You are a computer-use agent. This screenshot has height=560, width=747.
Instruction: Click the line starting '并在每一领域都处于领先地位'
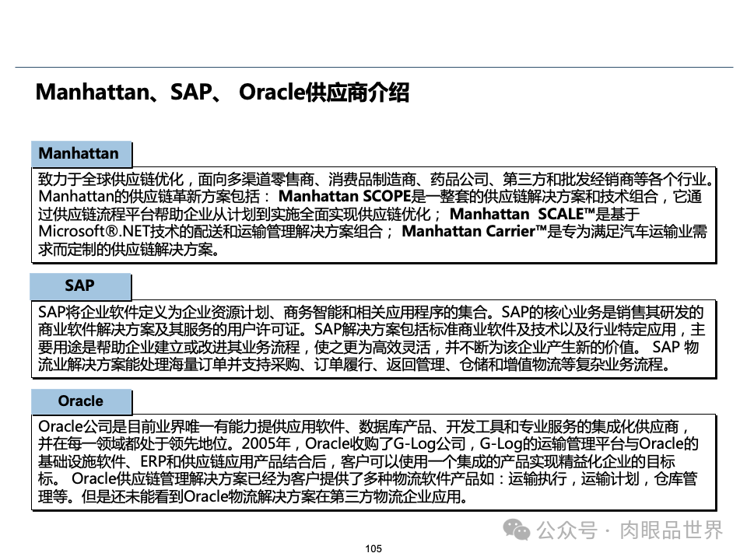tap(368, 444)
